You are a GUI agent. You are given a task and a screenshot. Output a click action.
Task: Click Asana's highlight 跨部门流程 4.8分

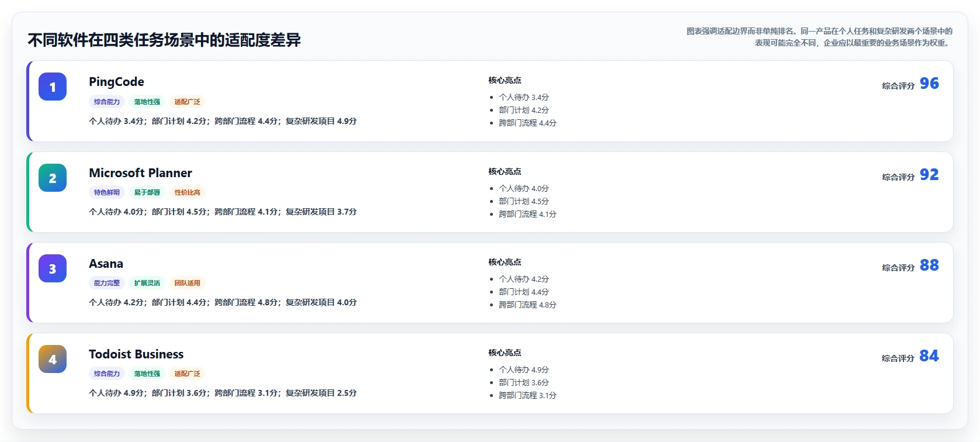point(527,305)
